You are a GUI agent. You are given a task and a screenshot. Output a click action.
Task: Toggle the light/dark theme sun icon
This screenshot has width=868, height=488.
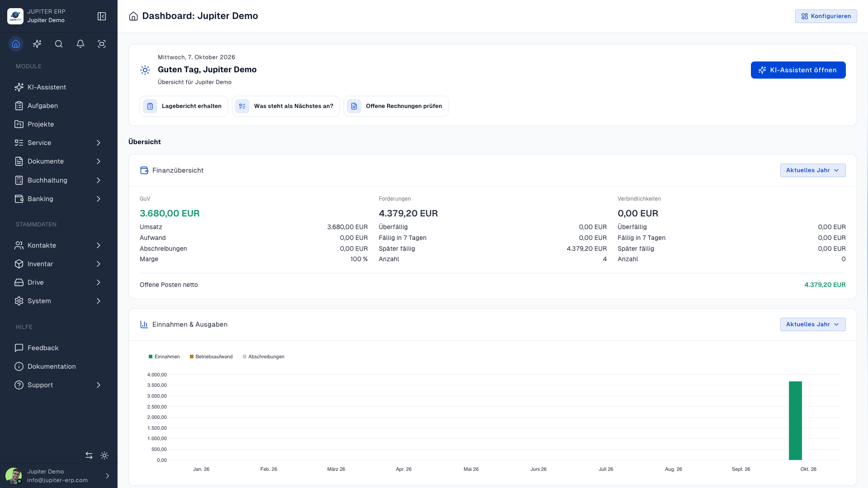(104, 455)
